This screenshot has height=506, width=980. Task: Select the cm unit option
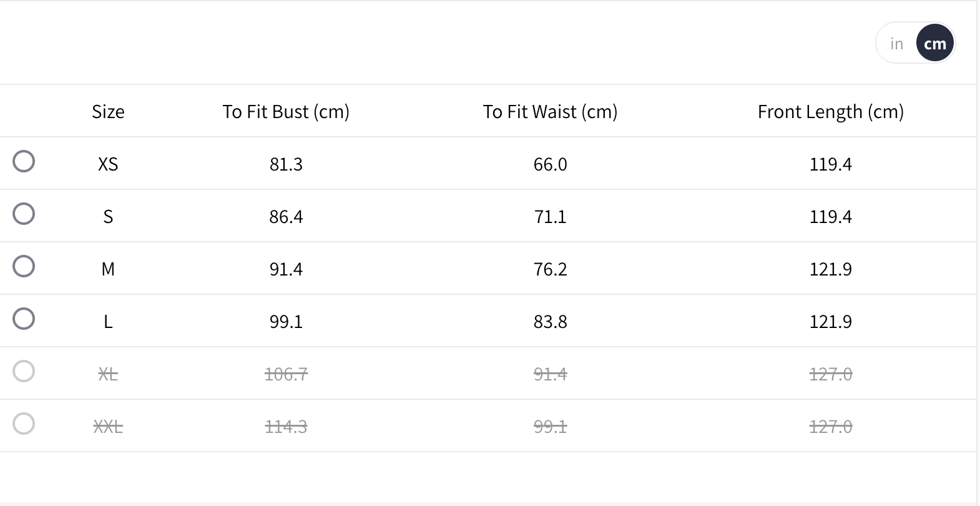pyautogui.click(x=934, y=44)
